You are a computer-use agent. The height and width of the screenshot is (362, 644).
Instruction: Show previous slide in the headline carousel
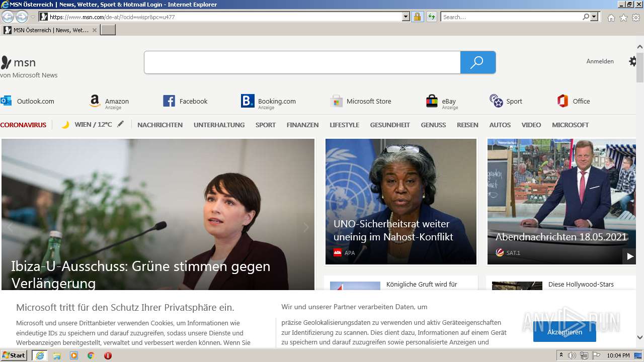(x=9, y=227)
